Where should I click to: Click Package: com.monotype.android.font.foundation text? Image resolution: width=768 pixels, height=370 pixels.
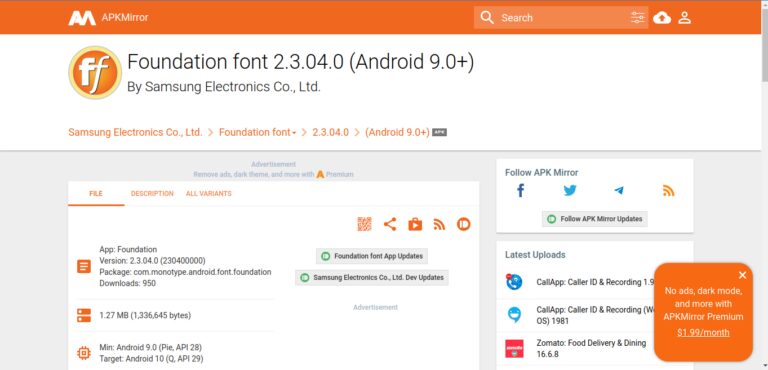185,272
